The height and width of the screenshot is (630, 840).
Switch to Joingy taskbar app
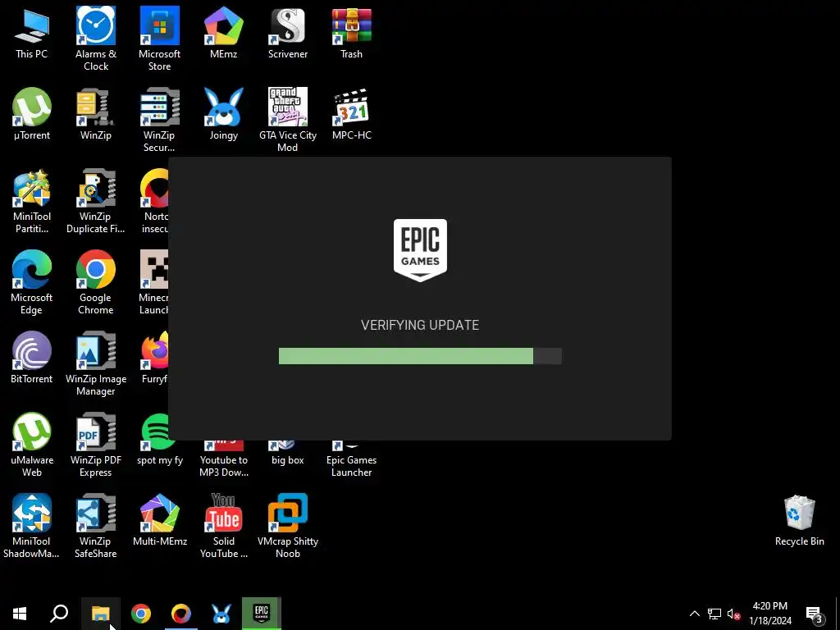[221, 614]
